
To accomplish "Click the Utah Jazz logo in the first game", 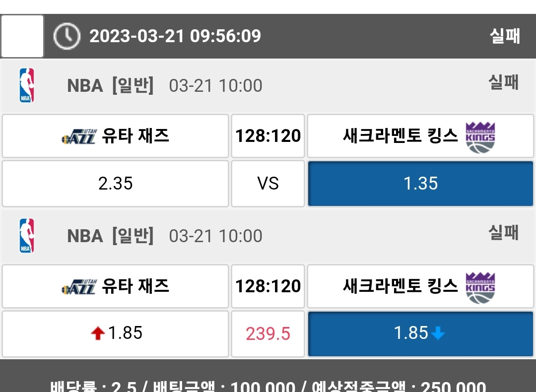I will coord(78,136).
